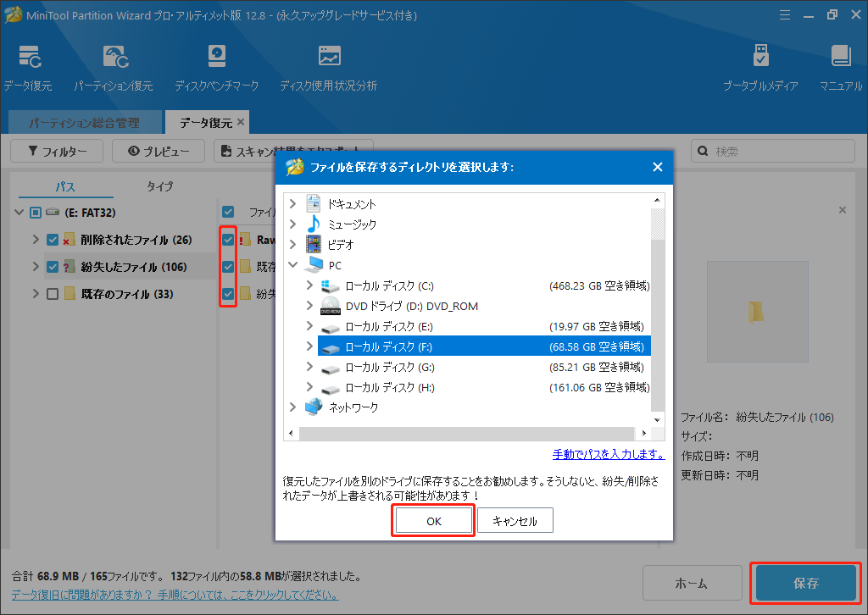Click the E: FAT32 drive icon

pyautogui.click(x=53, y=213)
